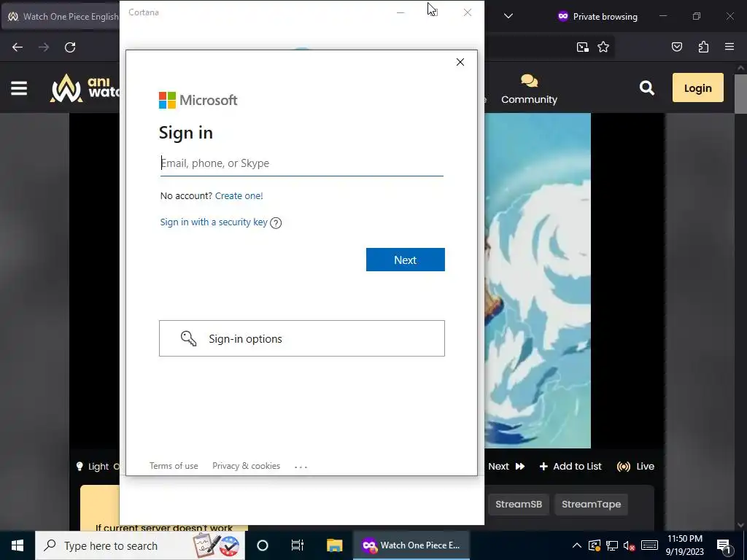The height and width of the screenshot is (560, 747).
Task: Open Task View on taskbar
Action: (298, 545)
